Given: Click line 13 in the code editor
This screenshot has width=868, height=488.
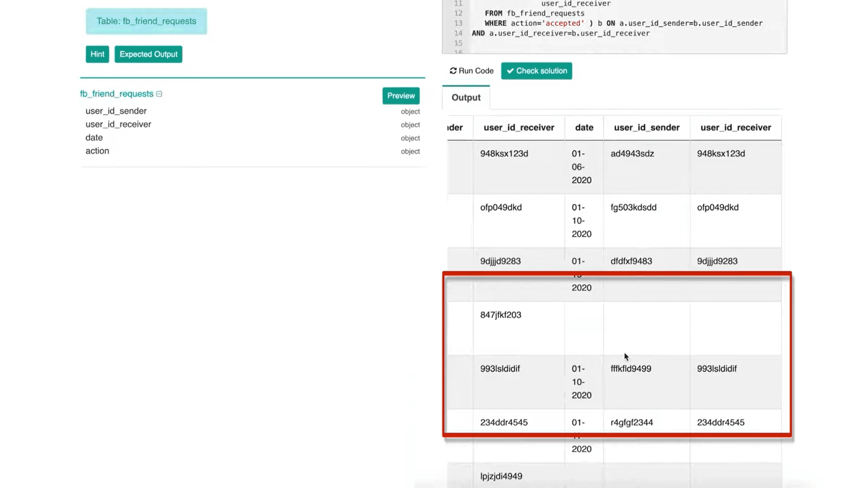Looking at the screenshot, I should pos(623,23).
